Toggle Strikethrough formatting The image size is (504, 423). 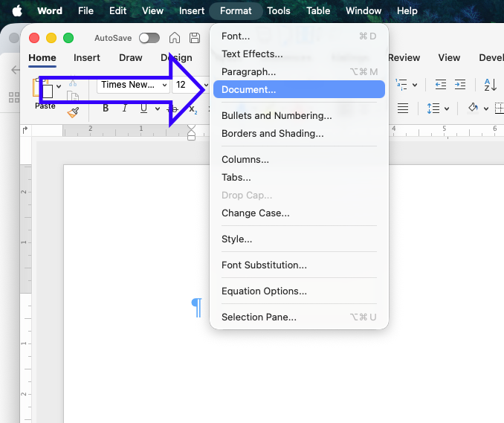pos(173,109)
